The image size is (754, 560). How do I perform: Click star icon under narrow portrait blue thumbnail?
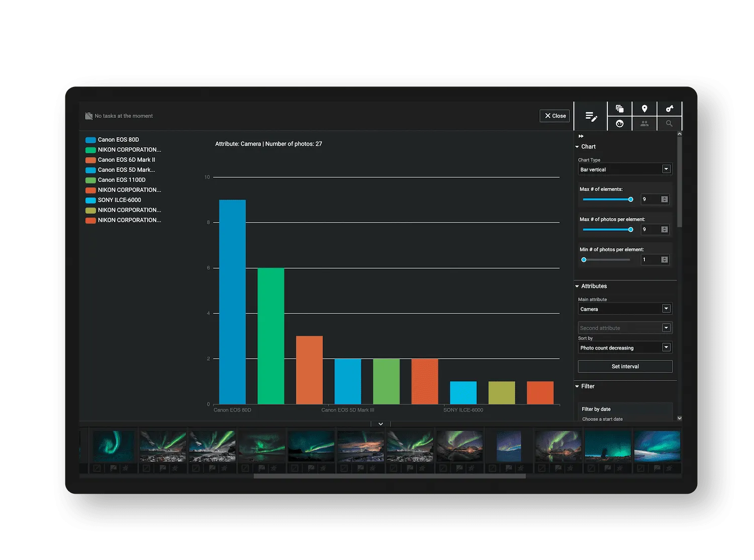(521, 468)
